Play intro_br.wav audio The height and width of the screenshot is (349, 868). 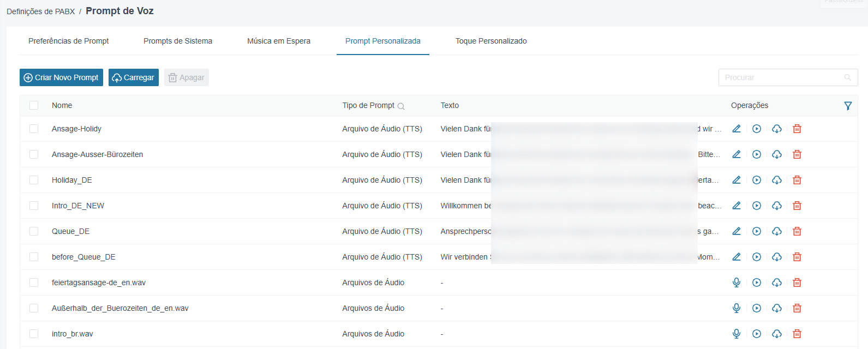757,334
